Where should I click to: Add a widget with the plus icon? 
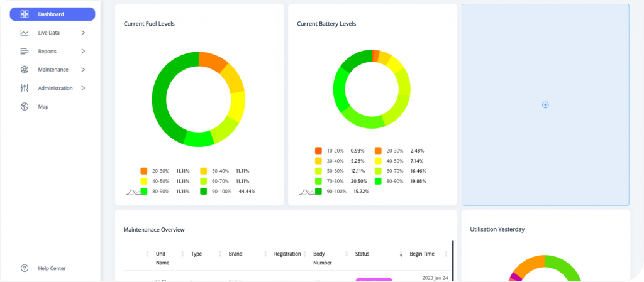tap(545, 105)
